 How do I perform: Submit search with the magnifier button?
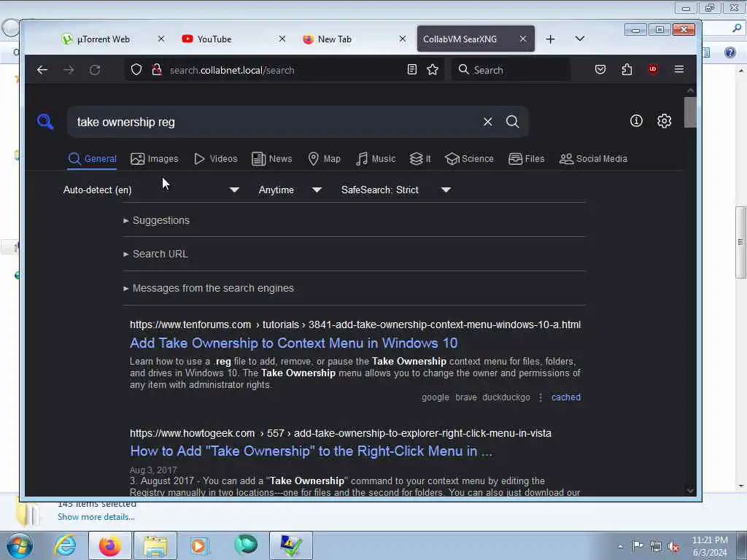tap(513, 122)
